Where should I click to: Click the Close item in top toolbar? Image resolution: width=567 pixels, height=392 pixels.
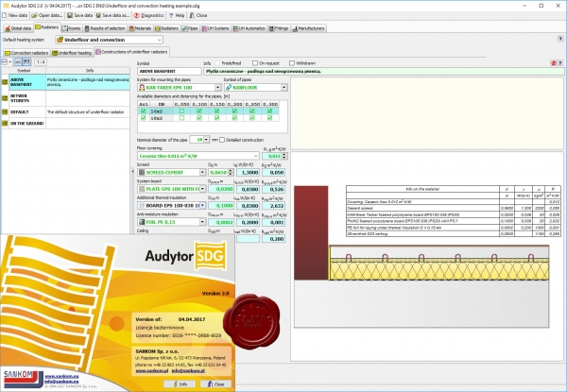tap(198, 15)
